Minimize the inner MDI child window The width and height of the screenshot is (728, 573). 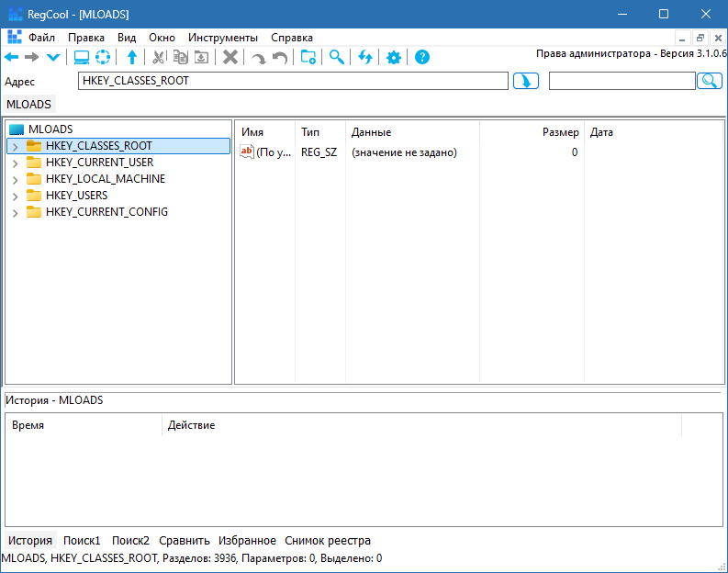pos(682,38)
